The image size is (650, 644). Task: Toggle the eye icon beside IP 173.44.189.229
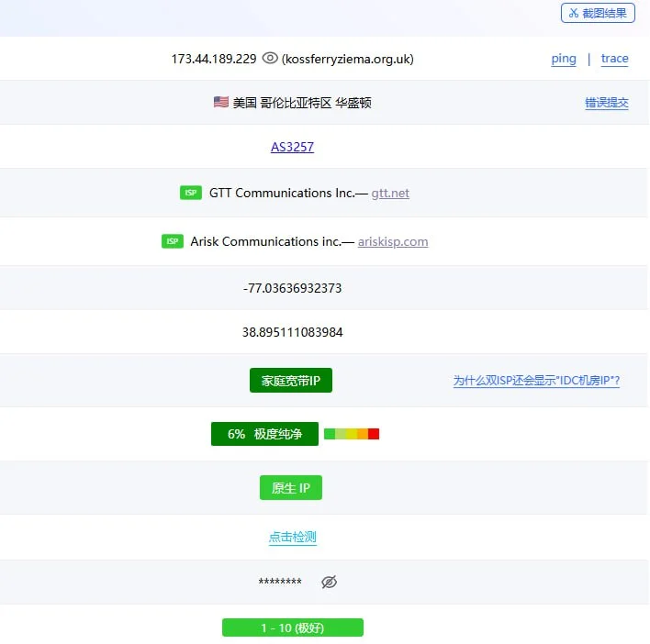point(270,59)
